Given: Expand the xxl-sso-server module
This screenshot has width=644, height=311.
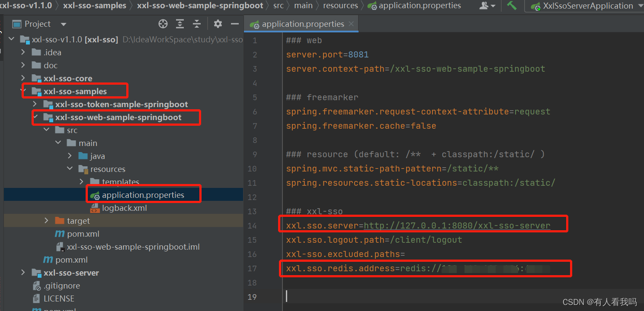Looking at the screenshot, I should 23,273.
